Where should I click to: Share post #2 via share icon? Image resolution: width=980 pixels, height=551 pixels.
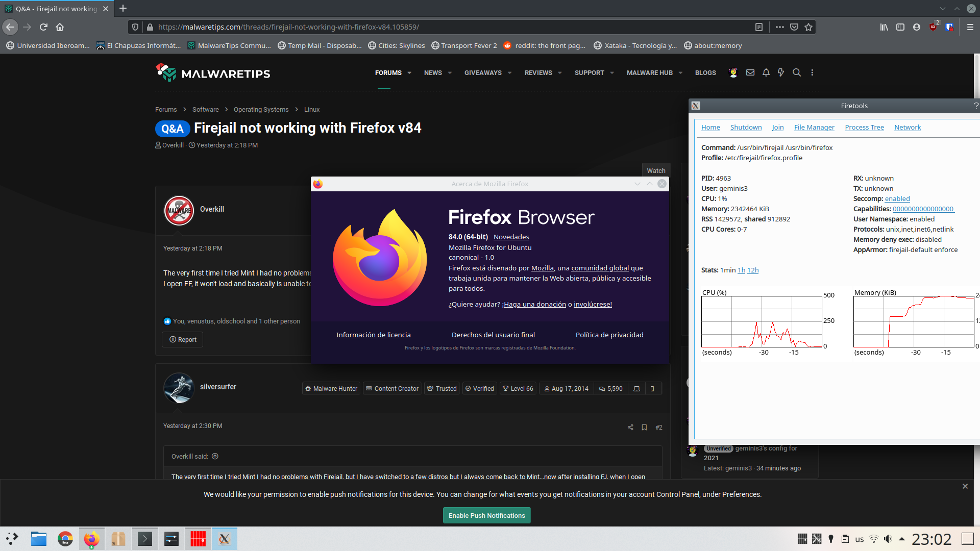point(630,428)
